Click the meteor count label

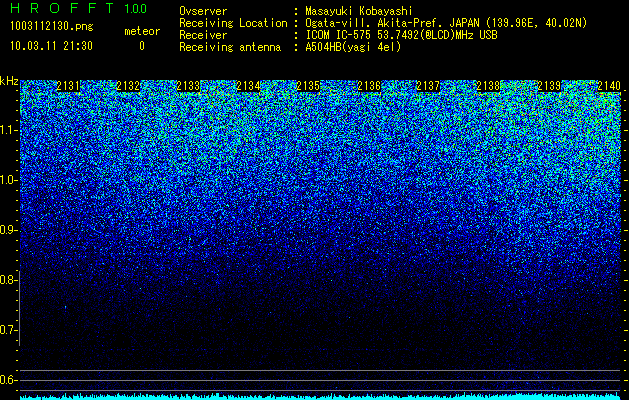(x=142, y=31)
